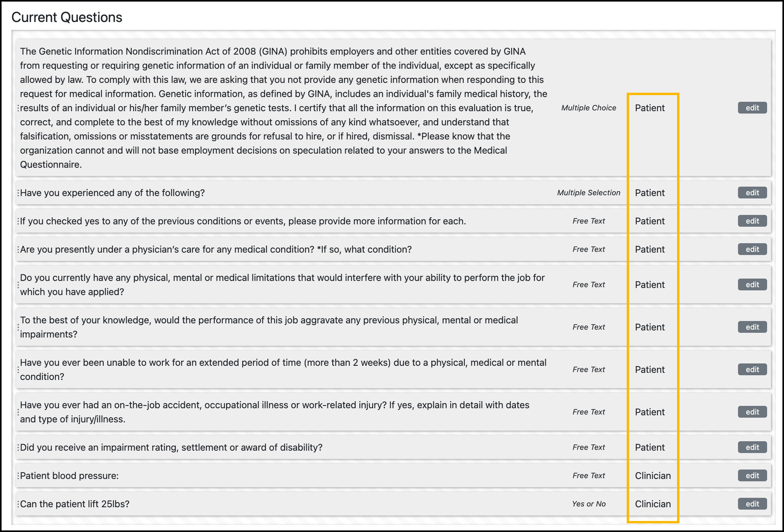Edit "Have you experienced any of the following?"
Screen dimensions: 784x532
pos(752,193)
